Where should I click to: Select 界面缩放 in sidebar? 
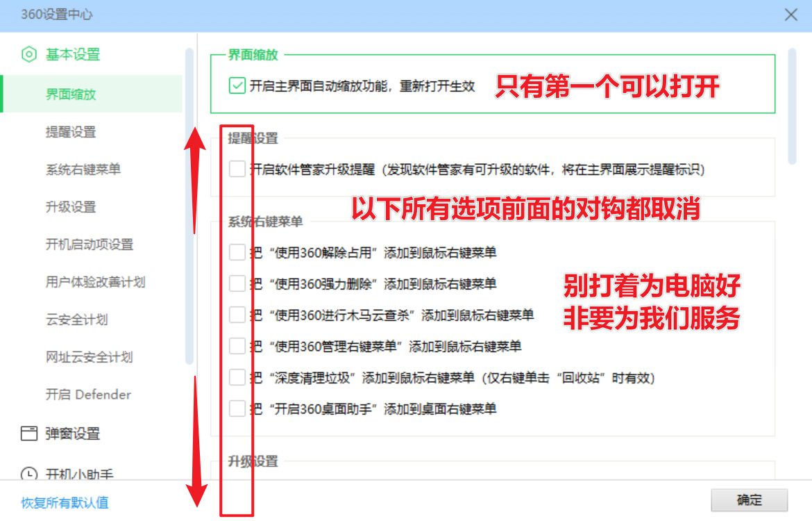click(x=92, y=94)
